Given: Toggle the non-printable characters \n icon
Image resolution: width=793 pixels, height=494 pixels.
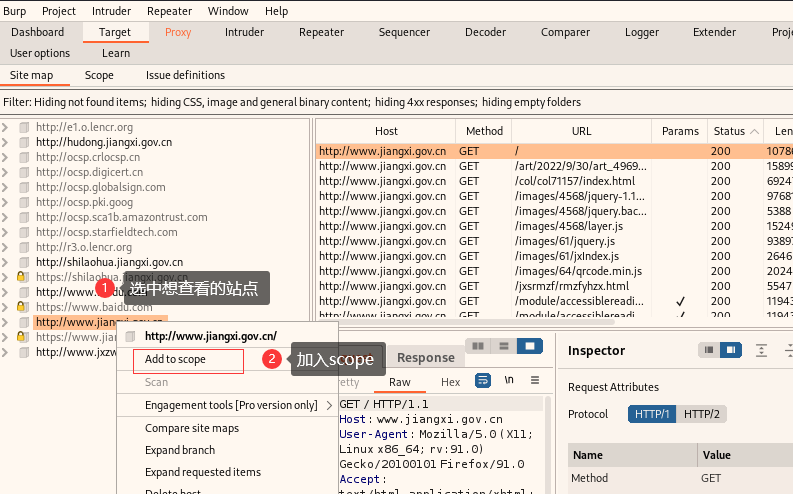Looking at the screenshot, I should pyautogui.click(x=509, y=380).
